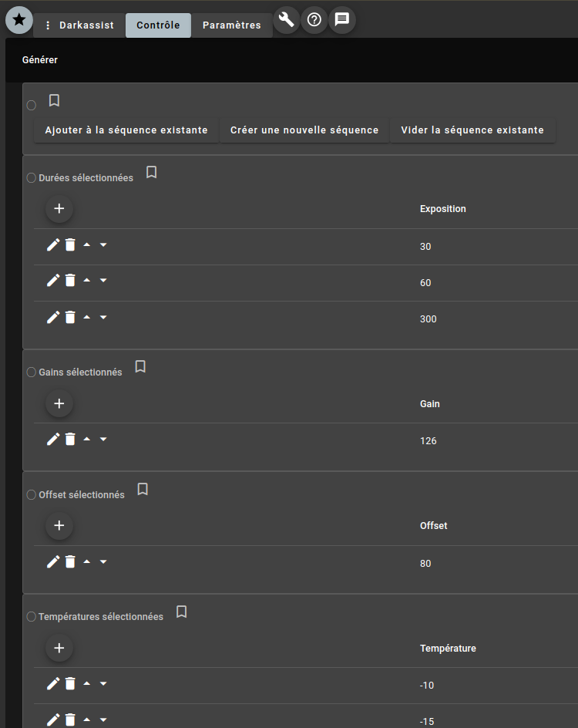Edit the 30 second exposure row
The width and height of the screenshot is (578, 728).
(53, 245)
